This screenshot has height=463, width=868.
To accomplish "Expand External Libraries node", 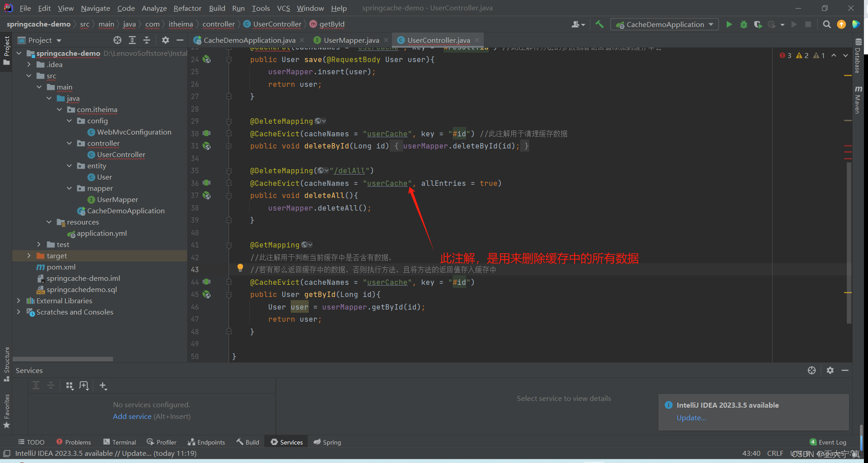I will tap(18, 301).
